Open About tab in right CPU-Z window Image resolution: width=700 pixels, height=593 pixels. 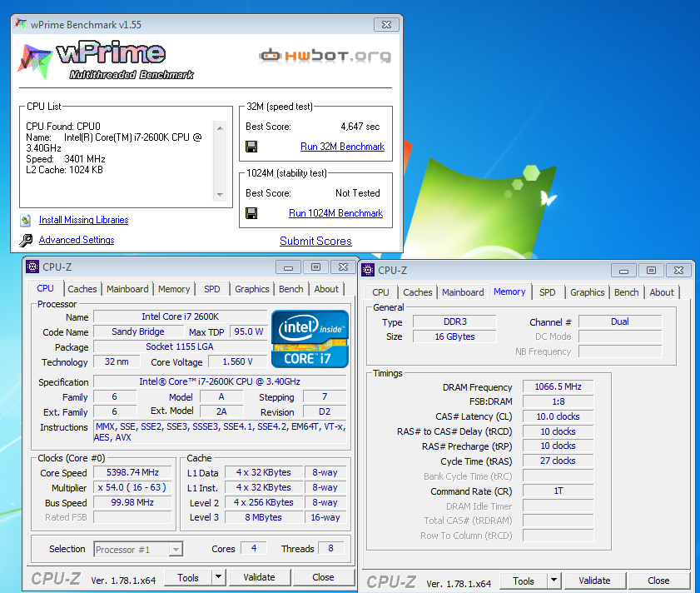click(x=662, y=292)
